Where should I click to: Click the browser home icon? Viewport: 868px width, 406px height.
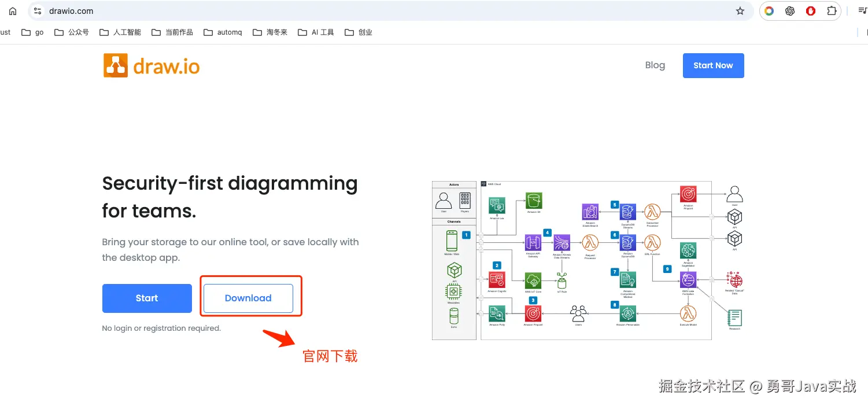pos(13,11)
